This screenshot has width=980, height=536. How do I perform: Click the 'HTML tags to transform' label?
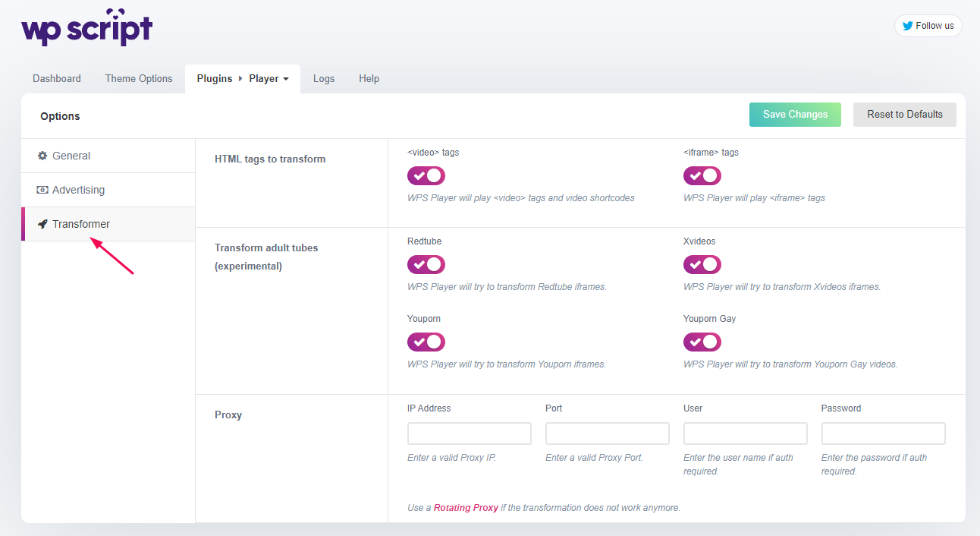pyautogui.click(x=270, y=159)
